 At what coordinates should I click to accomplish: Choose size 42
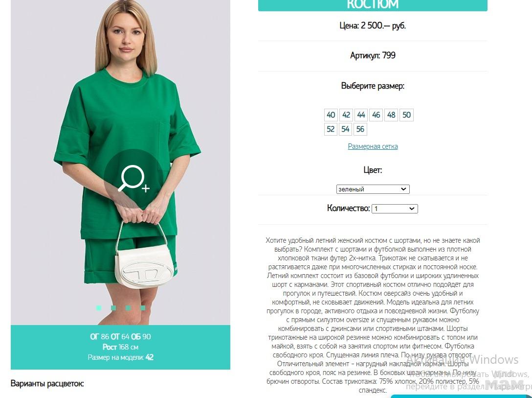coord(346,115)
